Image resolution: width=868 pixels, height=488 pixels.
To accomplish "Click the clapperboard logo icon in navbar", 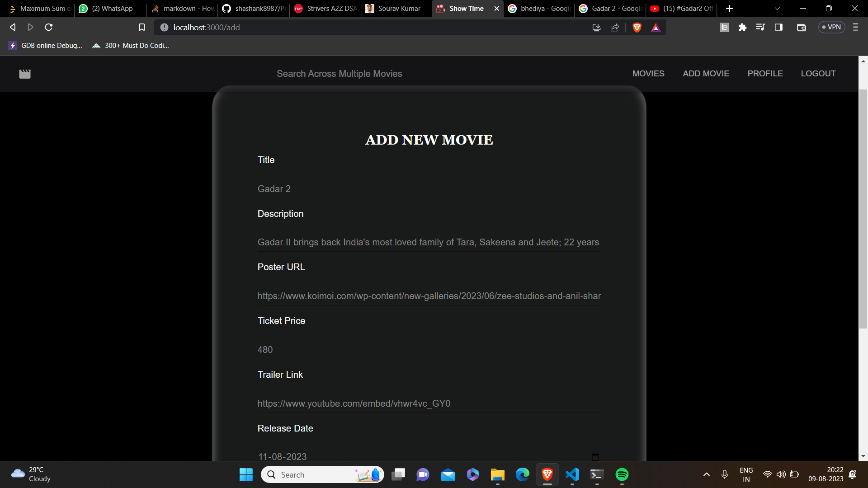I will click(x=25, y=74).
